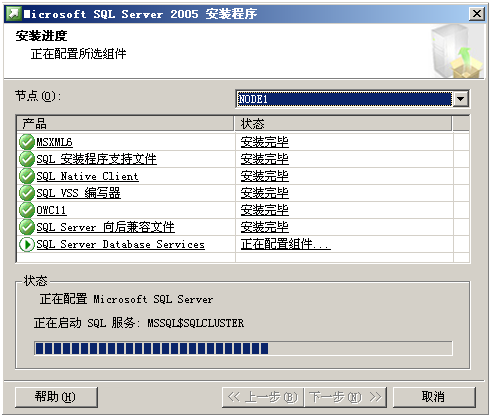Open the SQL Server Database Services link

[x=120, y=244]
